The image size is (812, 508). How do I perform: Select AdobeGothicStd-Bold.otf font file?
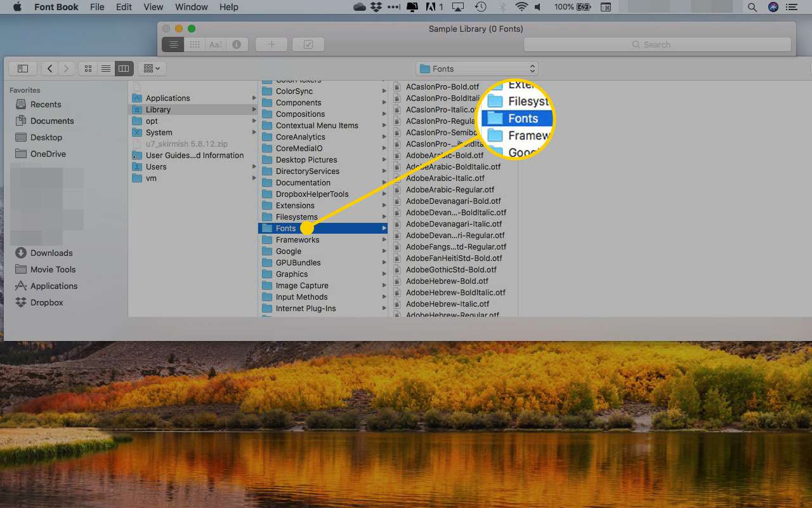point(451,269)
